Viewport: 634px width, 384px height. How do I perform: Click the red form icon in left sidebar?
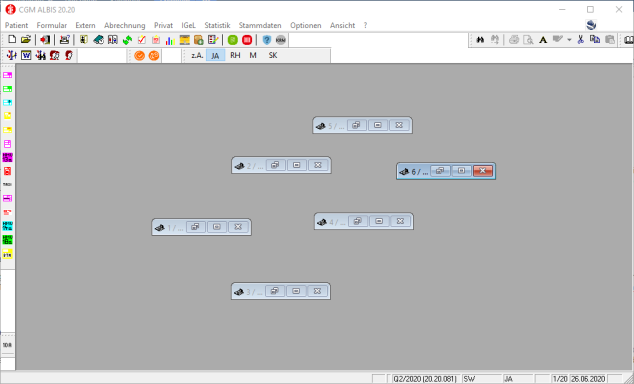tap(8, 171)
